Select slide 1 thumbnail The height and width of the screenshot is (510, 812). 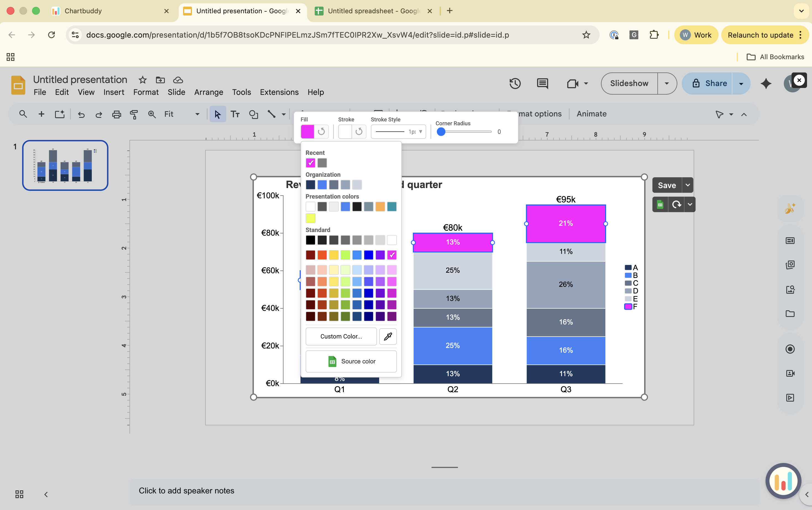pyautogui.click(x=65, y=165)
